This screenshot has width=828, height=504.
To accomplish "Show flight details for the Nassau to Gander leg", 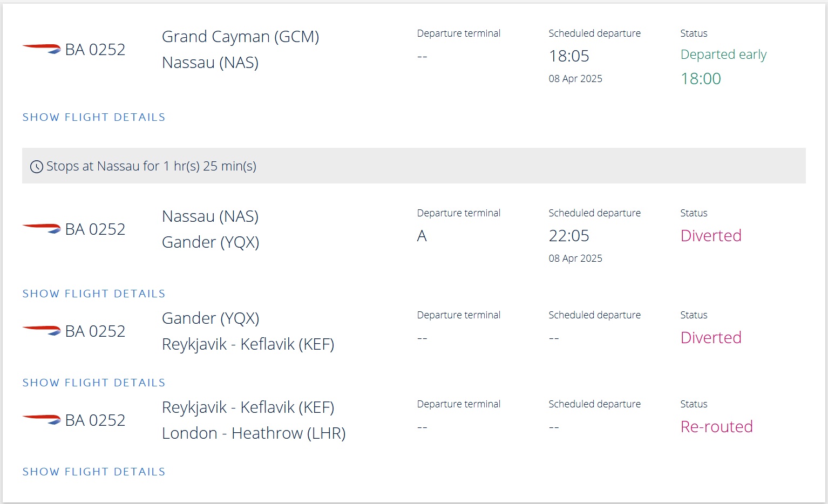I will tap(93, 293).
